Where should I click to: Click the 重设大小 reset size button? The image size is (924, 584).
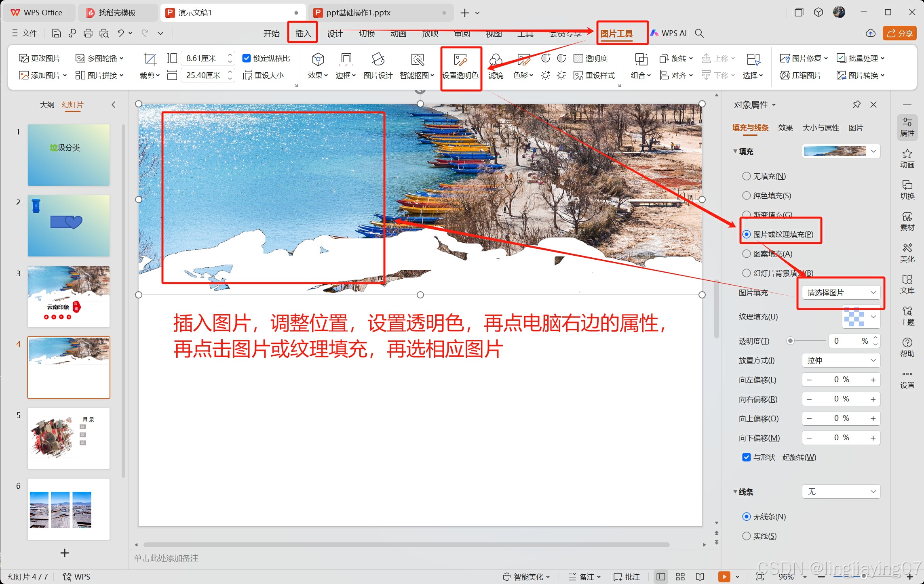[263, 75]
